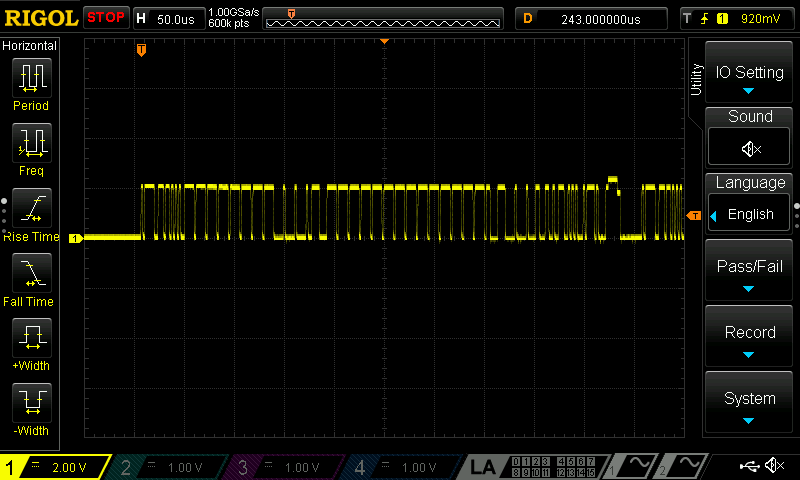Image resolution: width=800 pixels, height=480 pixels.
Task: Select the Period measurement icon
Action: pos(32,78)
